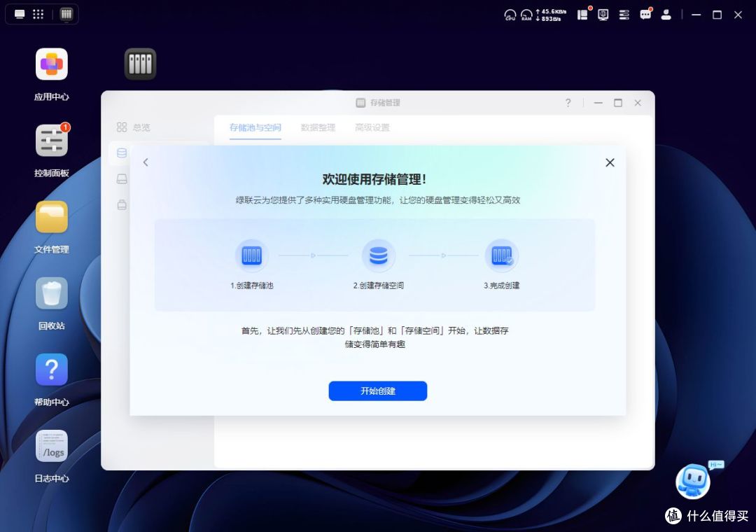
Task: Select the bottom bag-shaped sidebar icon
Action: (122, 204)
